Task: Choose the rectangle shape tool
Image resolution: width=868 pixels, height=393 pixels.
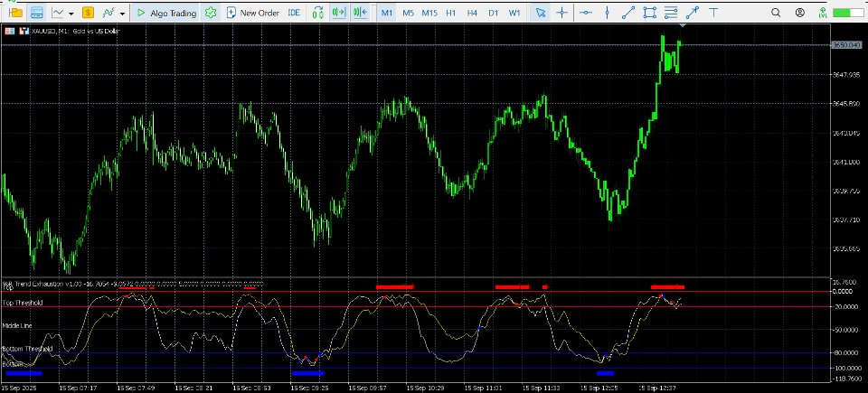Action: coord(650,14)
